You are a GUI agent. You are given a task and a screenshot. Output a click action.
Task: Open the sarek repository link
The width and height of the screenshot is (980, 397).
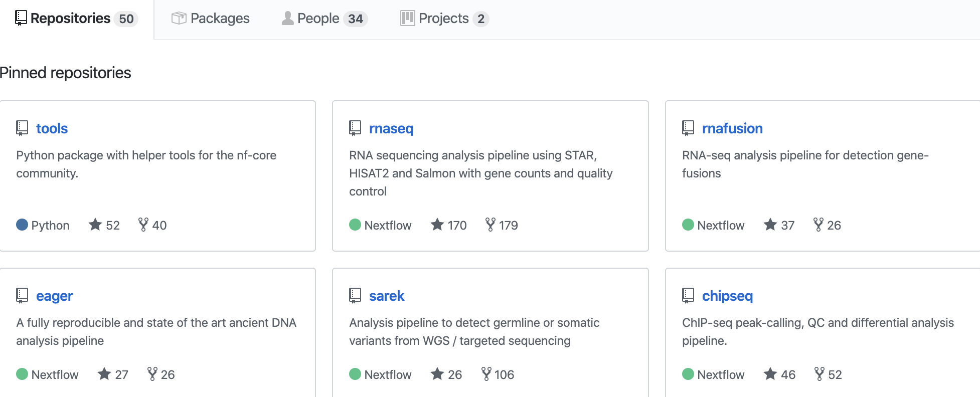coord(387,296)
